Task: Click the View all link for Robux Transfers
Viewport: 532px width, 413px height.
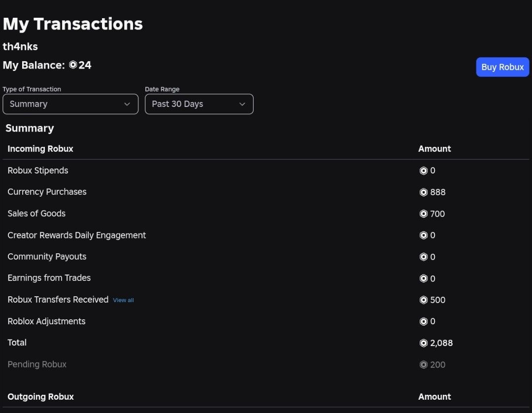Action: point(123,300)
